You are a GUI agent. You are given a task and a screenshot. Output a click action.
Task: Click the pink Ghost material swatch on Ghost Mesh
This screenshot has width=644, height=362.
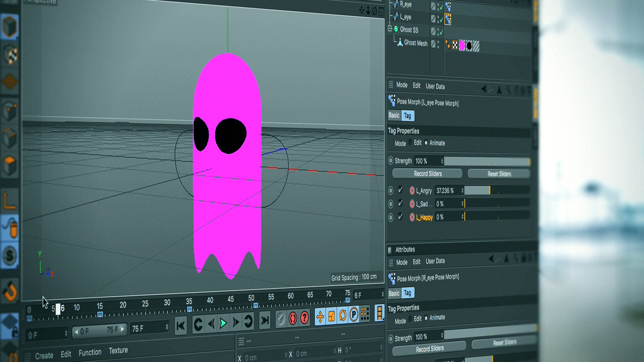click(462, 45)
